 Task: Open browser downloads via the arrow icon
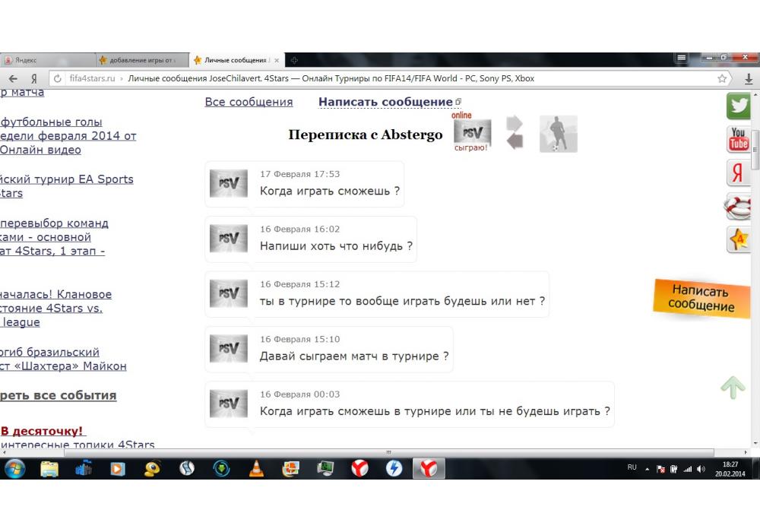(749, 78)
